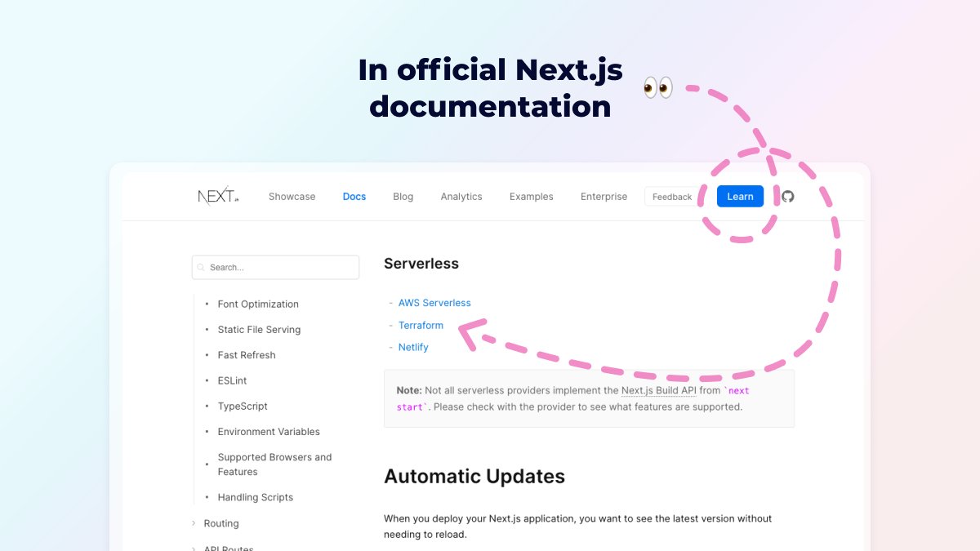Select Handling Scripts in sidebar
The width and height of the screenshot is (980, 551).
(x=255, y=497)
